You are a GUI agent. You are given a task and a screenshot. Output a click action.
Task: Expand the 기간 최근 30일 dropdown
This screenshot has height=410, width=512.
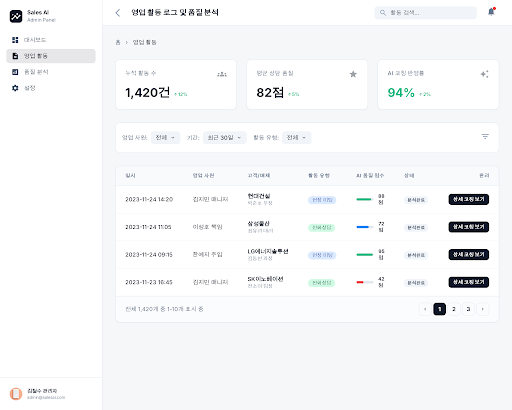[225, 138]
